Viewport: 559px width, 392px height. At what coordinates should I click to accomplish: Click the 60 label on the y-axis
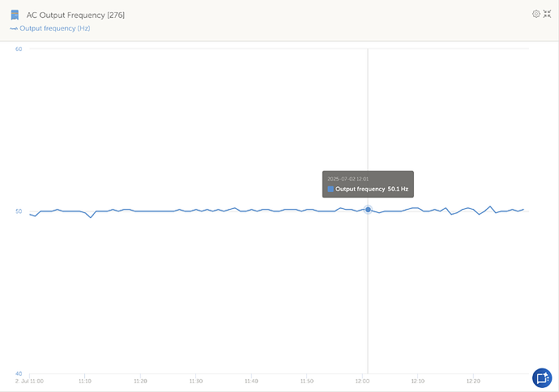point(19,49)
